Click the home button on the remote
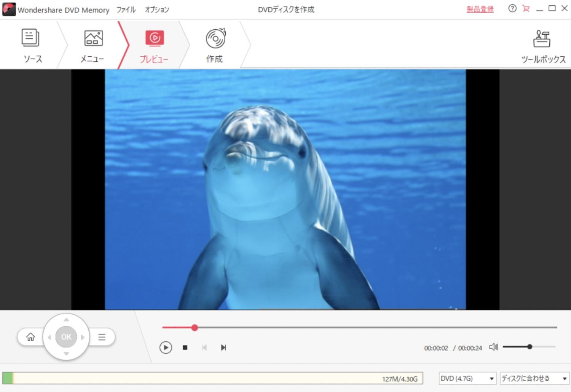Viewport: 571px width, 392px height. click(x=30, y=337)
